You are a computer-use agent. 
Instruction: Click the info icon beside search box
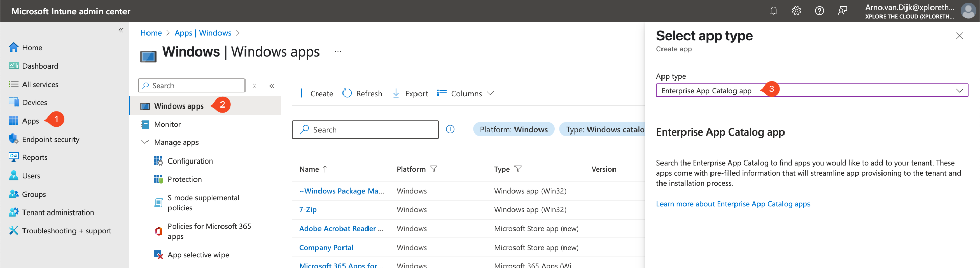click(450, 129)
